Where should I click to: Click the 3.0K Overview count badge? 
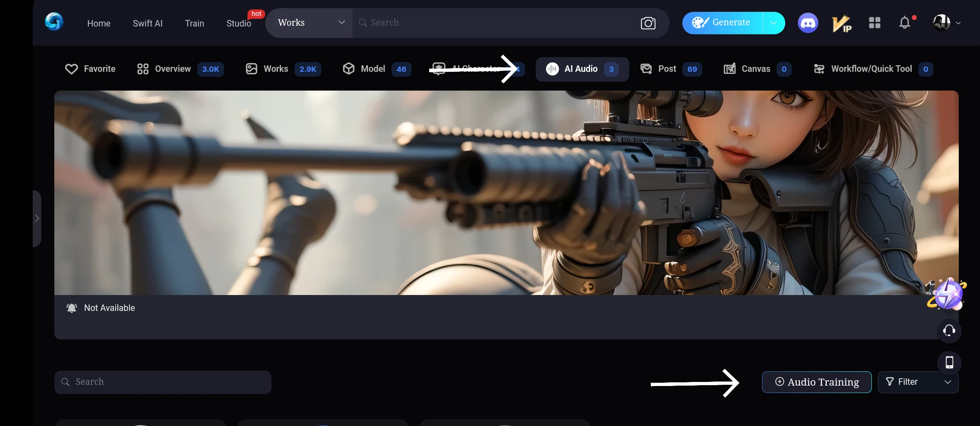(211, 69)
